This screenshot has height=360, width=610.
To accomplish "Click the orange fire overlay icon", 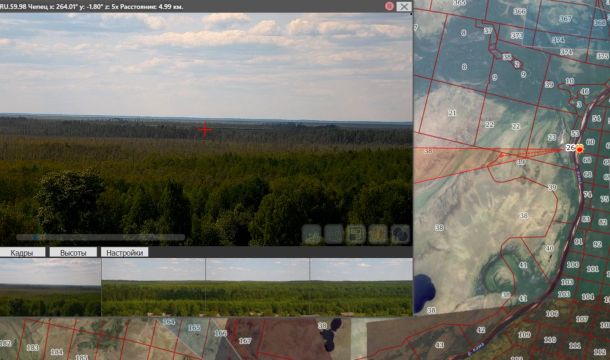I will point(378,234).
